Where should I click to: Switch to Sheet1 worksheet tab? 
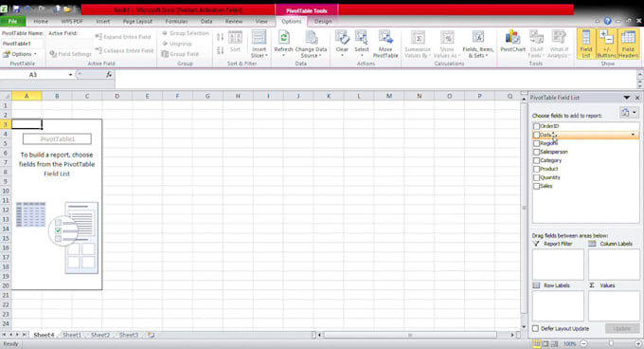tap(72, 335)
